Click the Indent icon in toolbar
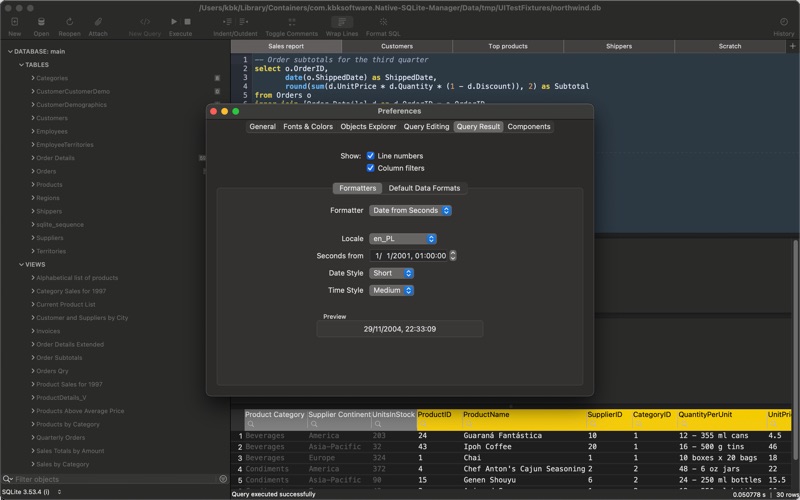This screenshot has height=500, width=800. tap(228, 22)
